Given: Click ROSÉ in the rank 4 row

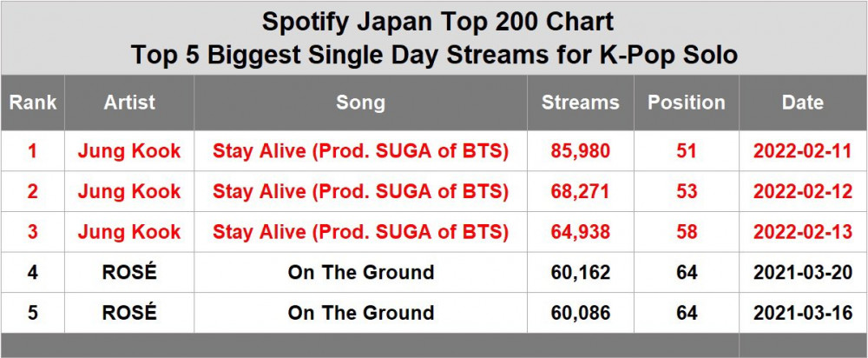Looking at the screenshot, I should click(129, 273).
